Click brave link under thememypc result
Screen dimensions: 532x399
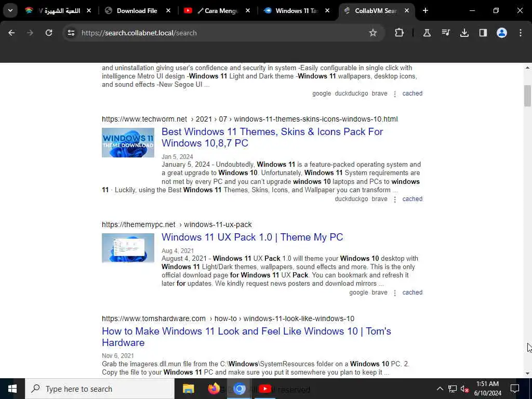[x=379, y=292]
